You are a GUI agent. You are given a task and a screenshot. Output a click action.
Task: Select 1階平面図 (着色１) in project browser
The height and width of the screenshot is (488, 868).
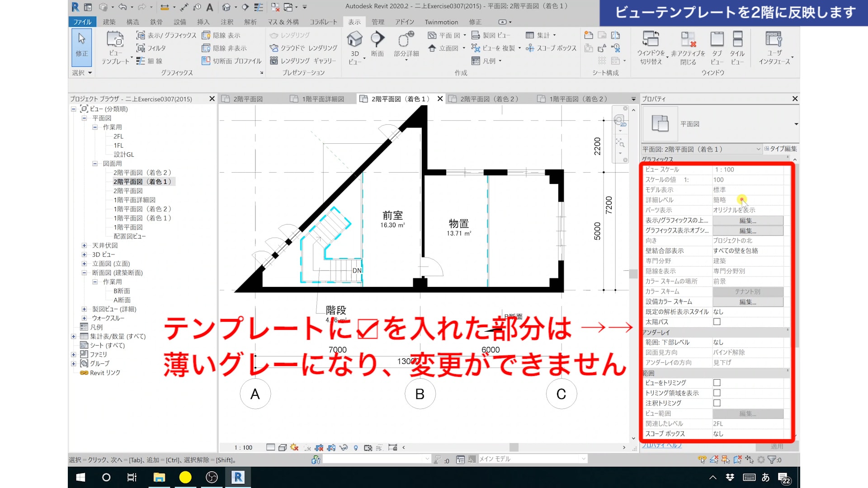pos(142,218)
